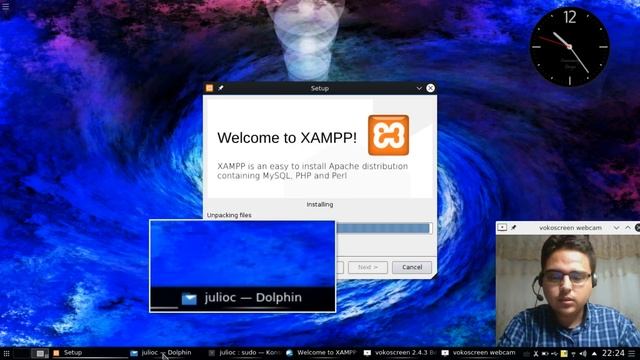Click the virtual desktop pager on the taskbar
Viewport: 640px width, 360px height.
pyautogui.click(x=31, y=353)
